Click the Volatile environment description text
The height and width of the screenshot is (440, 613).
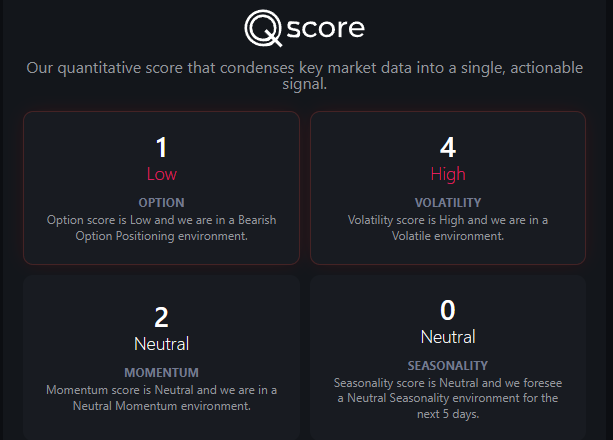448,228
